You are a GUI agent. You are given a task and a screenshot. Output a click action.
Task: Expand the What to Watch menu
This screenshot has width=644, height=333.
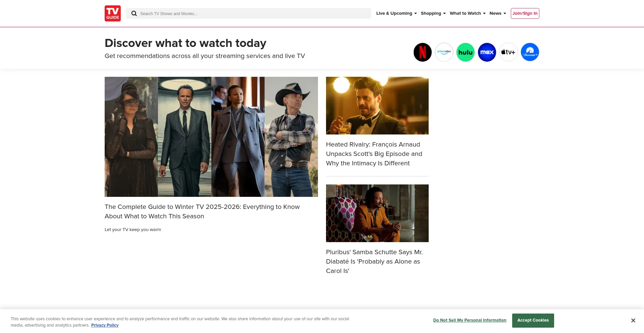click(467, 13)
